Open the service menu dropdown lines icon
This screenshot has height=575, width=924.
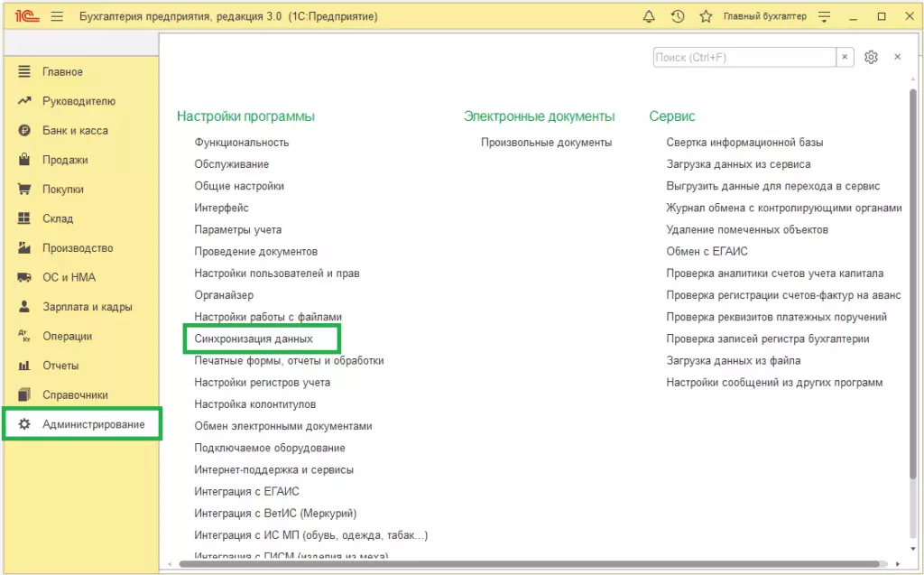825,16
